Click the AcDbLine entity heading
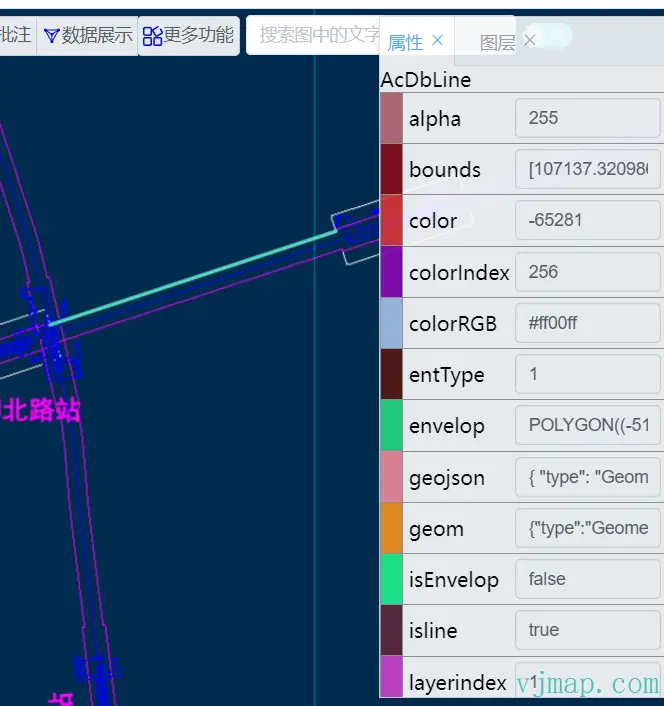 tap(426, 80)
